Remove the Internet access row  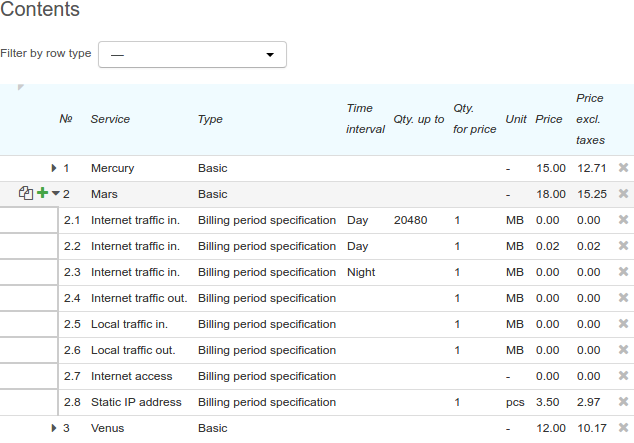(623, 376)
